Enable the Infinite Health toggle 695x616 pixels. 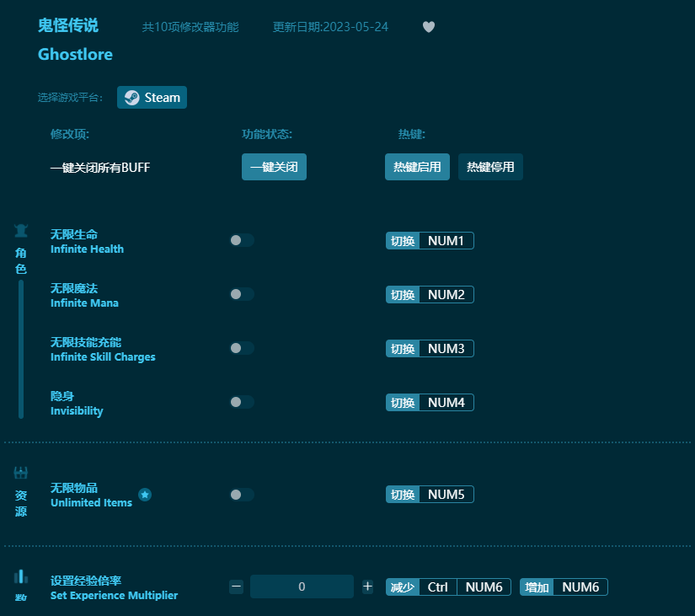coord(242,240)
